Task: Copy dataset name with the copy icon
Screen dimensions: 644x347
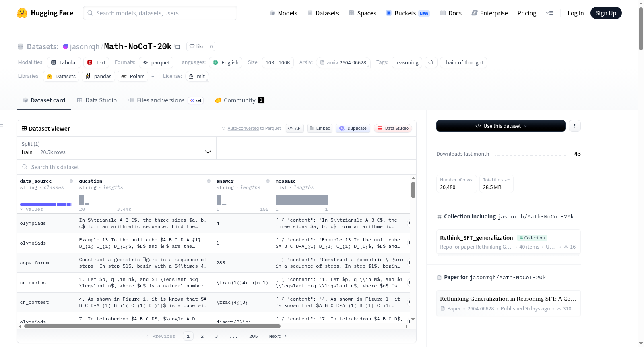Action: (x=177, y=46)
